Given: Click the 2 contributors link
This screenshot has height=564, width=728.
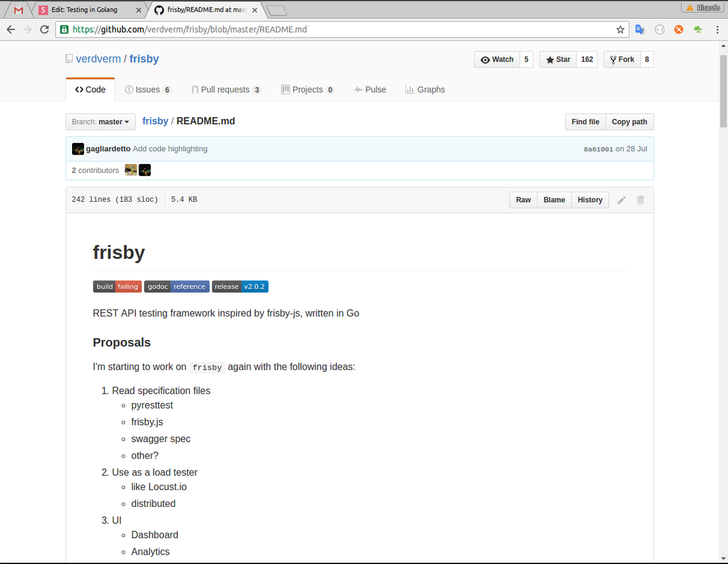Looking at the screenshot, I should click(95, 170).
